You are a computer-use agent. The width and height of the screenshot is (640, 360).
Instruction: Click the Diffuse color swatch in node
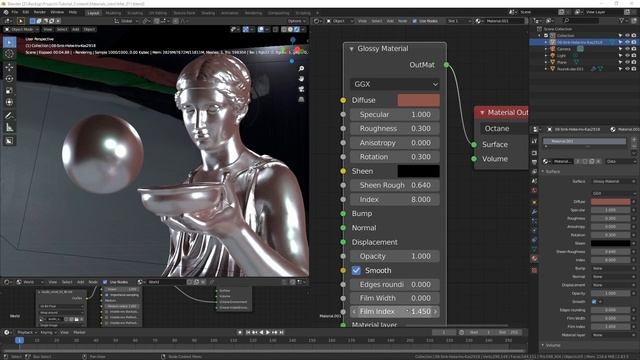[418, 100]
